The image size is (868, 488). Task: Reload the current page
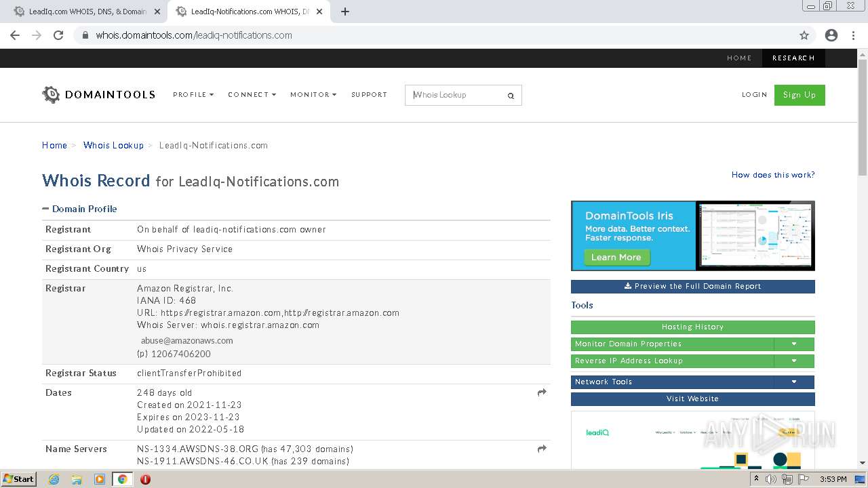pyautogui.click(x=58, y=35)
